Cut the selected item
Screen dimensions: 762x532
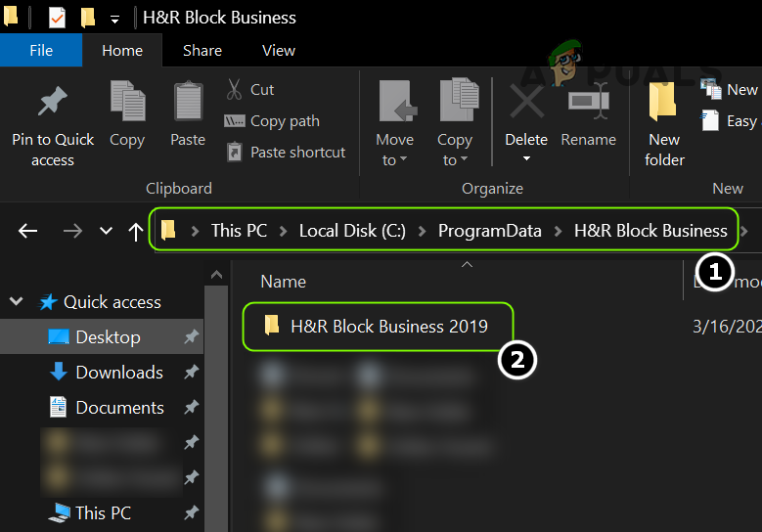point(250,90)
